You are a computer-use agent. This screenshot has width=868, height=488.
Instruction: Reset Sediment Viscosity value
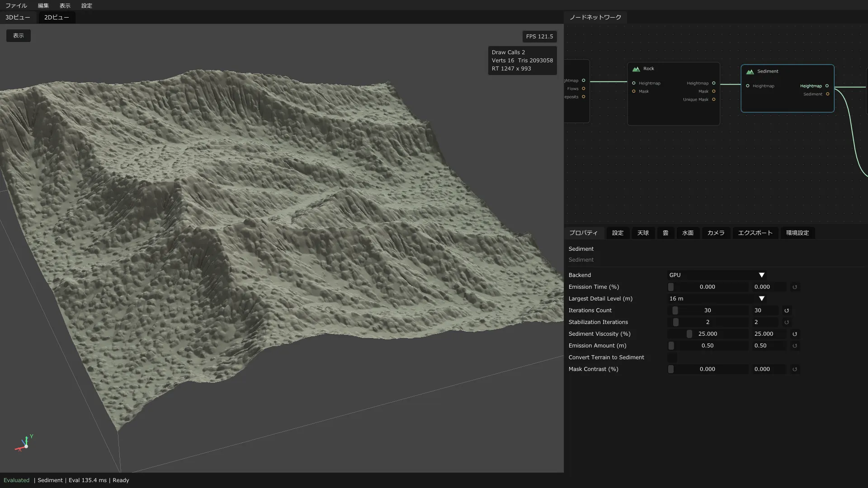[x=795, y=334]
